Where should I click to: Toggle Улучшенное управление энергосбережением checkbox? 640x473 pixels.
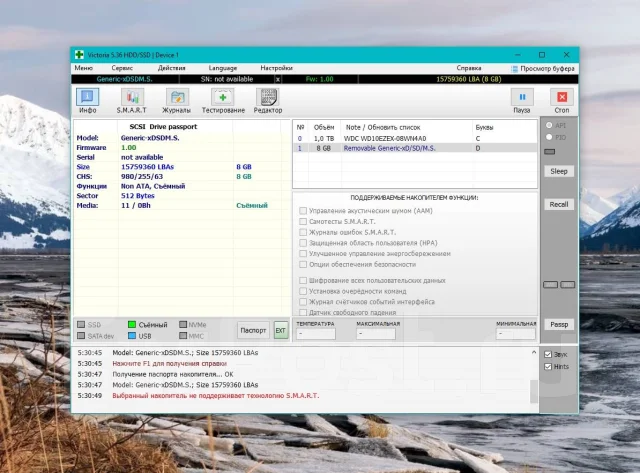(303, 253)
